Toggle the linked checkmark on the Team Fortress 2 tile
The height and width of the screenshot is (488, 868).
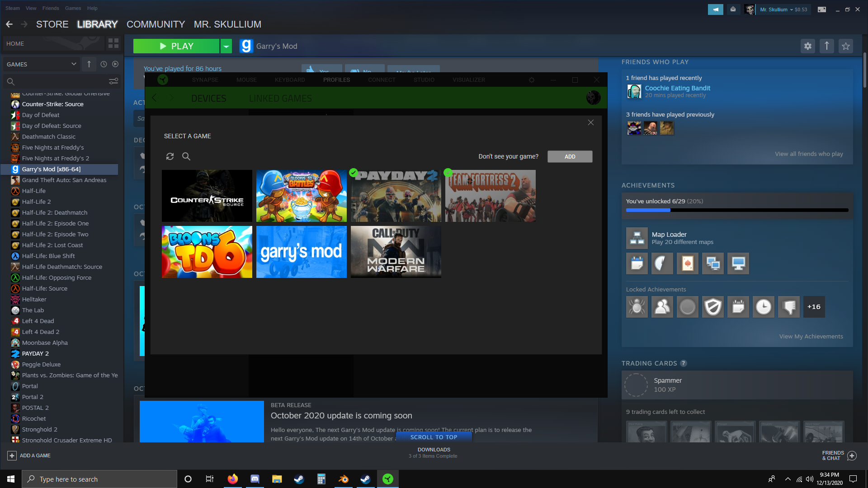448,173
